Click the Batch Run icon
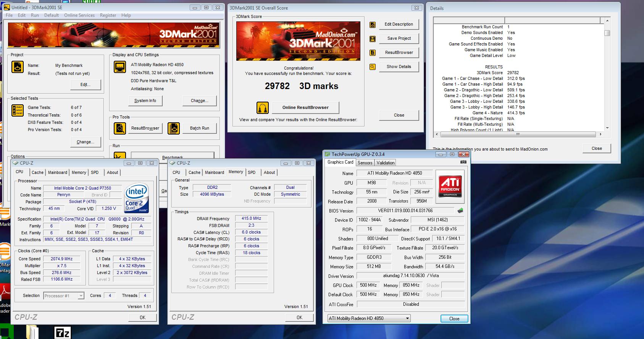The image size is (644, 339). [174, 128]
